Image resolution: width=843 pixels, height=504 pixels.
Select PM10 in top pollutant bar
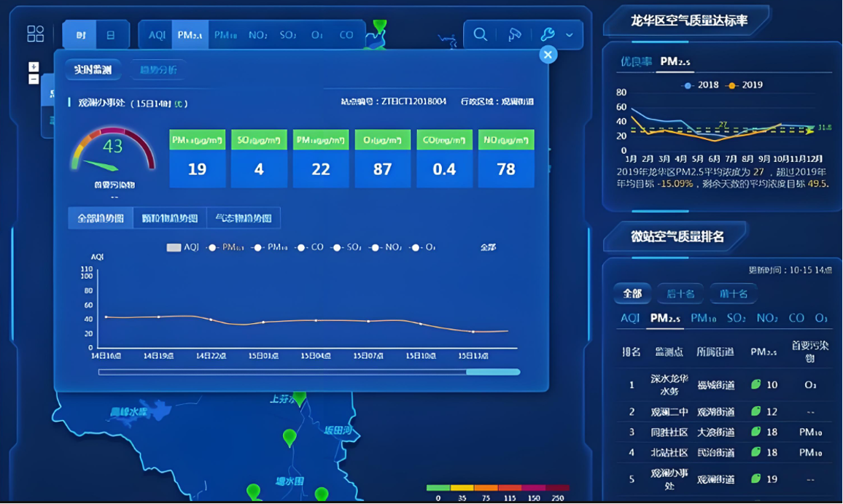[x=227, y=35]
